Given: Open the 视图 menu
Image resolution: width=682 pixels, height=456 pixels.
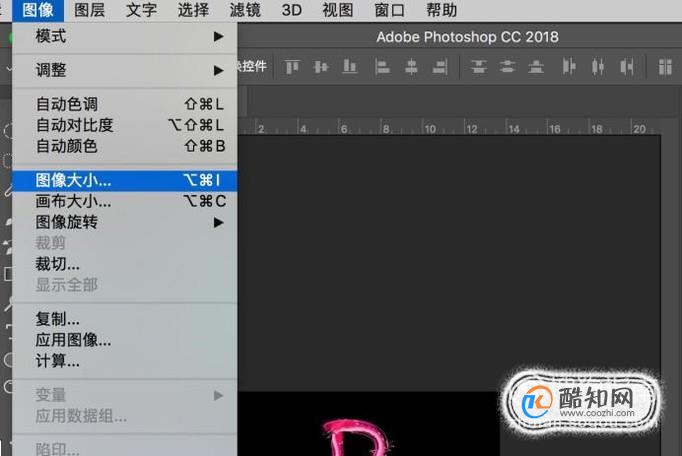Looking at the screenshot, I should [x=338, y=10].
